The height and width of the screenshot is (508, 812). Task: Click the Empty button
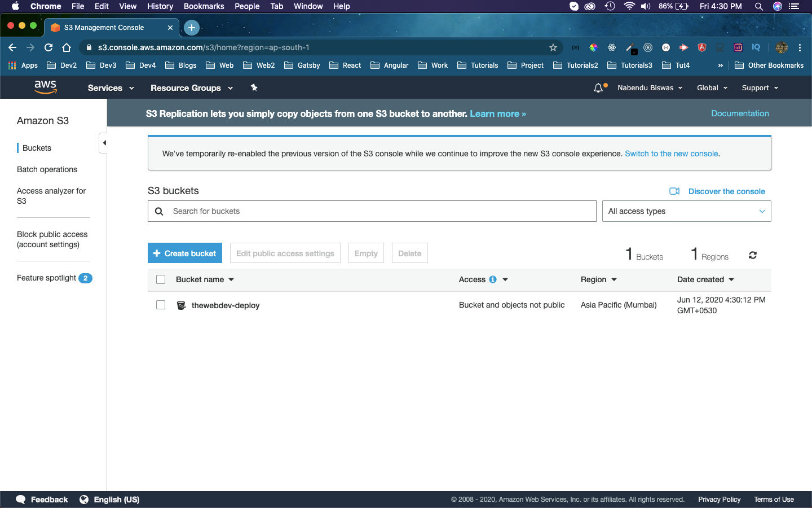click(366, 253)
